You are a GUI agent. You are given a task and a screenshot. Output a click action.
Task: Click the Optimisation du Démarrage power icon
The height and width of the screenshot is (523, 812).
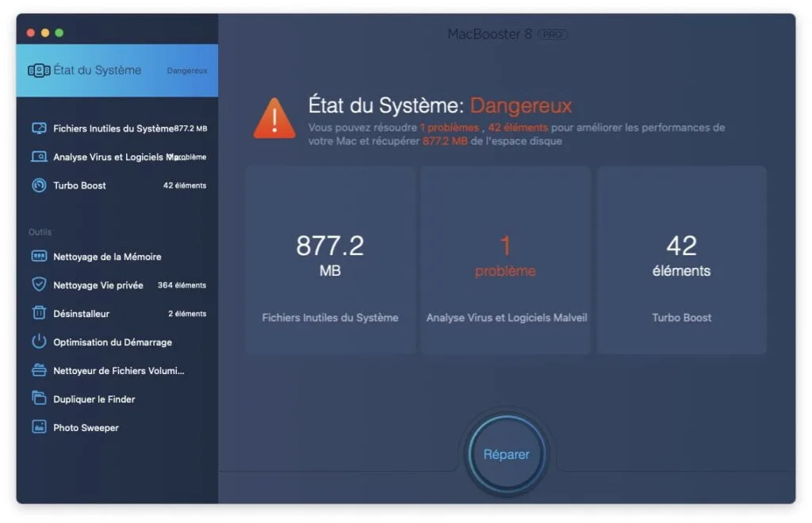click(x=39, y=342)
